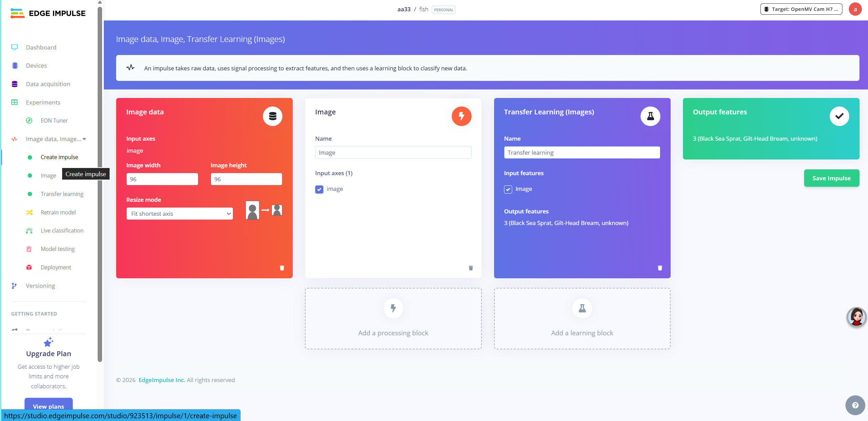Open Data acquisition in sidebar
The image size is (868, 421).
[x=48, y=84]
